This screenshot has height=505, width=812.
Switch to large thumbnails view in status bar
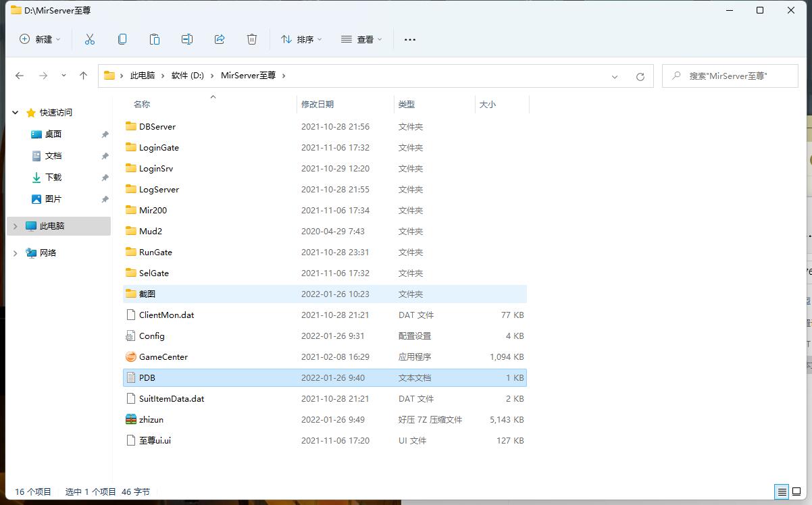pos(796,491)
